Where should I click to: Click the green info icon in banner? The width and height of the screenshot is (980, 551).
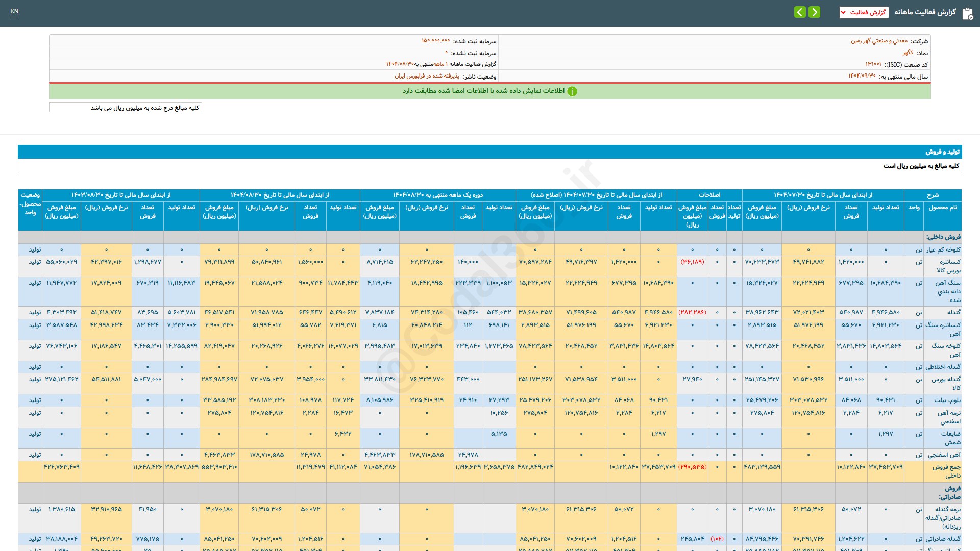point(572,91)
